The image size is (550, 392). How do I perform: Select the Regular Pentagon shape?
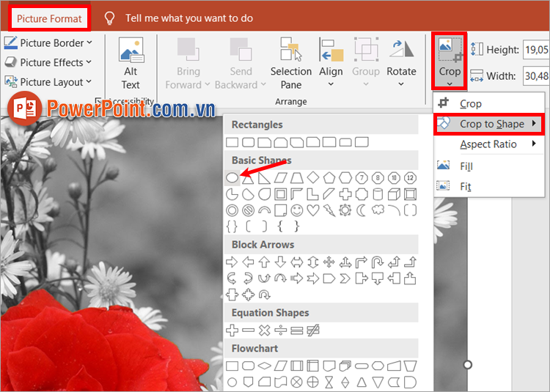(329, 178)
